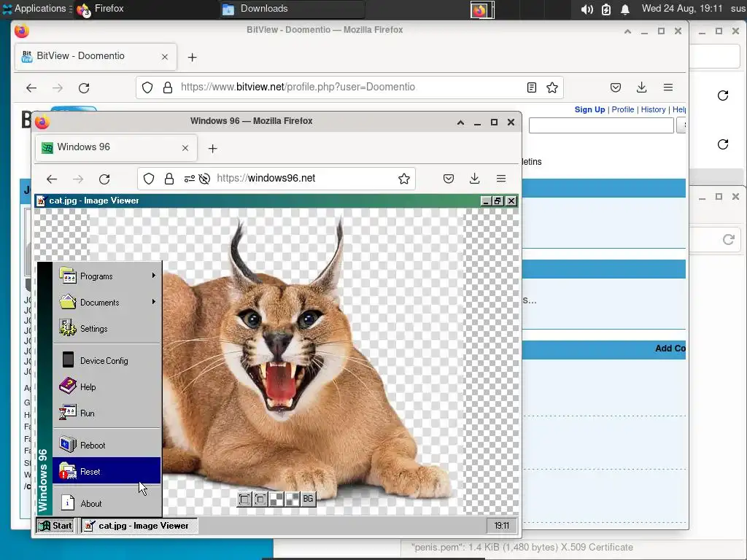
Task: Click the BitView search input field
Action: coord(601,125)
